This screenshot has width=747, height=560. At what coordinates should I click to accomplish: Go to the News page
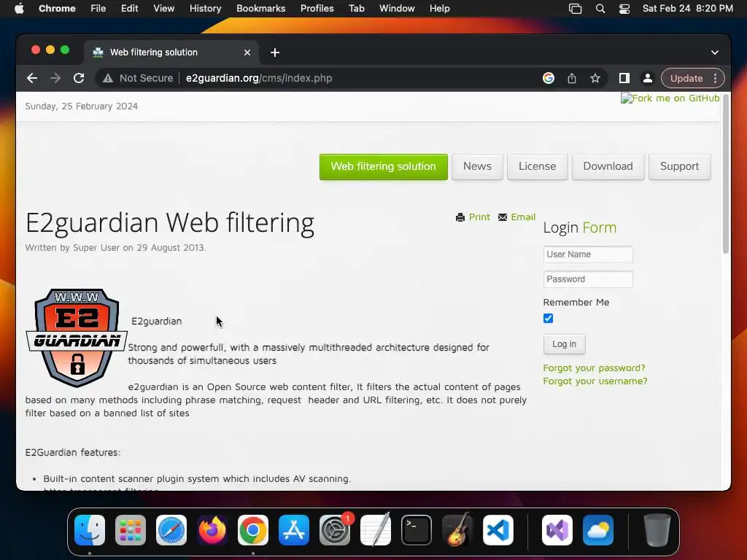point(477,167)
